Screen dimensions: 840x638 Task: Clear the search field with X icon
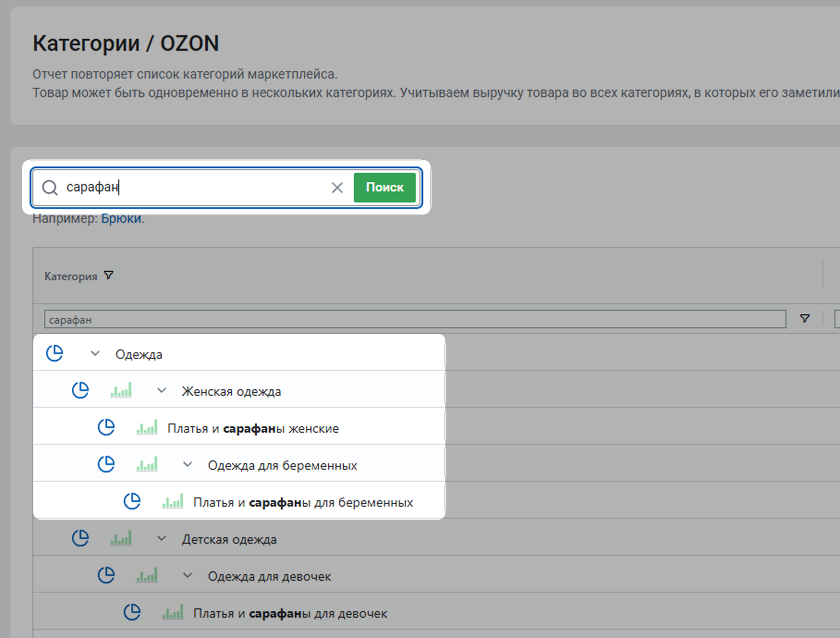pos(337,187)
